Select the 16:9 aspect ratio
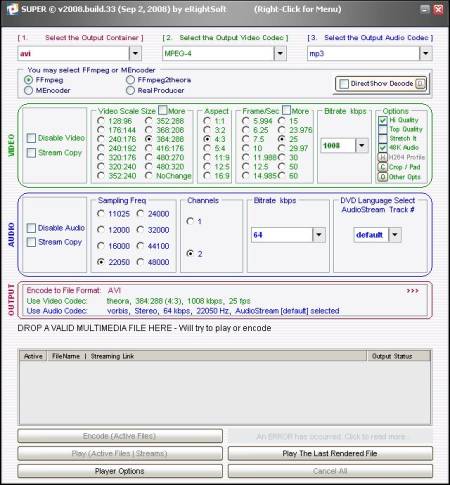 coord(207,175)
